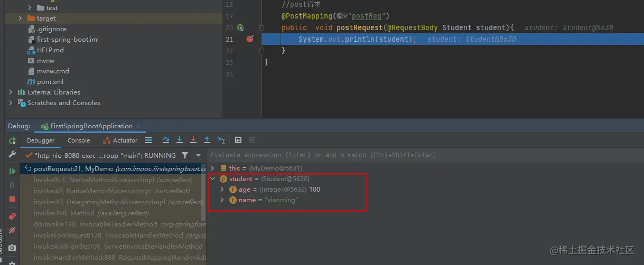Expand the 'name' field node
The height and width of the screenshot is (265, 644).
pyautogui.click(x=222, y=200)
